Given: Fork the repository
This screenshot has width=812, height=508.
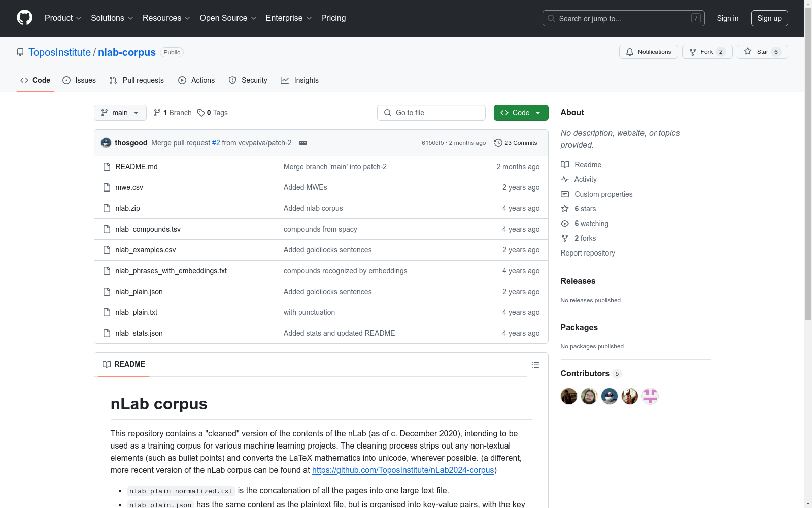Looking at the screenshot, I should [x=707, y=52].
